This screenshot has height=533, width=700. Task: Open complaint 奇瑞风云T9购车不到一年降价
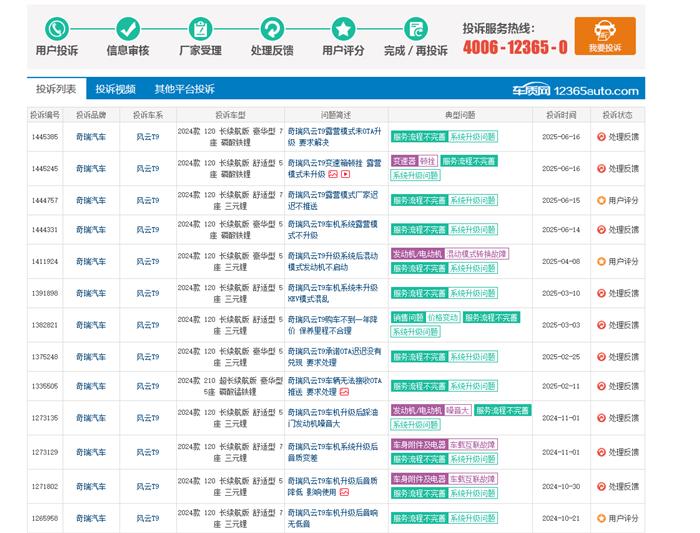coord(333,325)
